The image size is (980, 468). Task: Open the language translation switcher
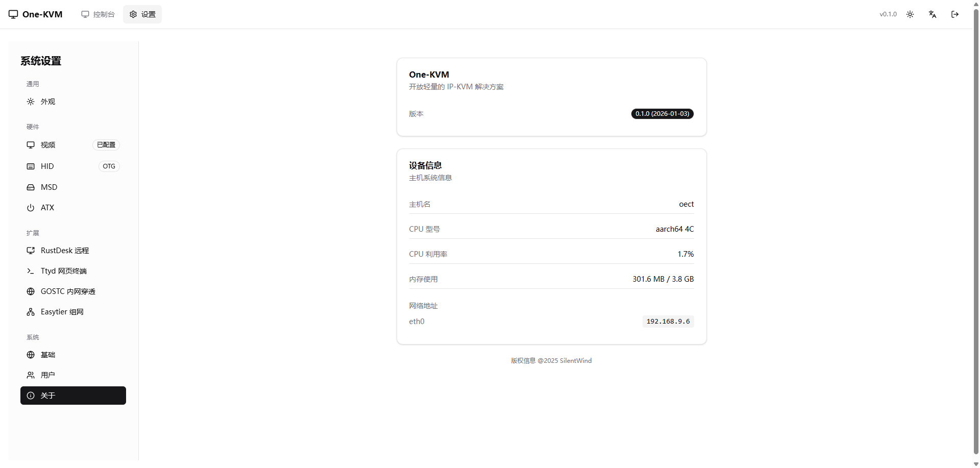click(933, 14)
